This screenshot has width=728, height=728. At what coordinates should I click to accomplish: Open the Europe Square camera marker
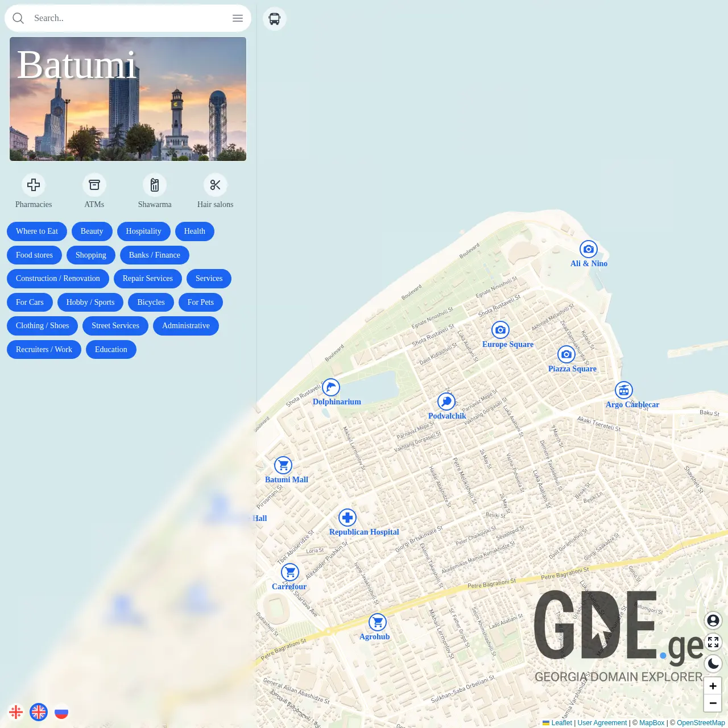[x=500, y=330]
